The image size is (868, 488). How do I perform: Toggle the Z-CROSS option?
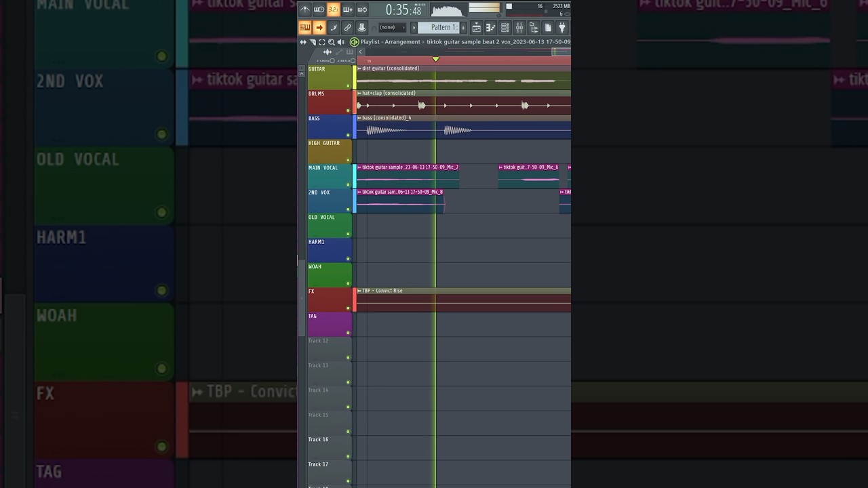tap(325, 60)
